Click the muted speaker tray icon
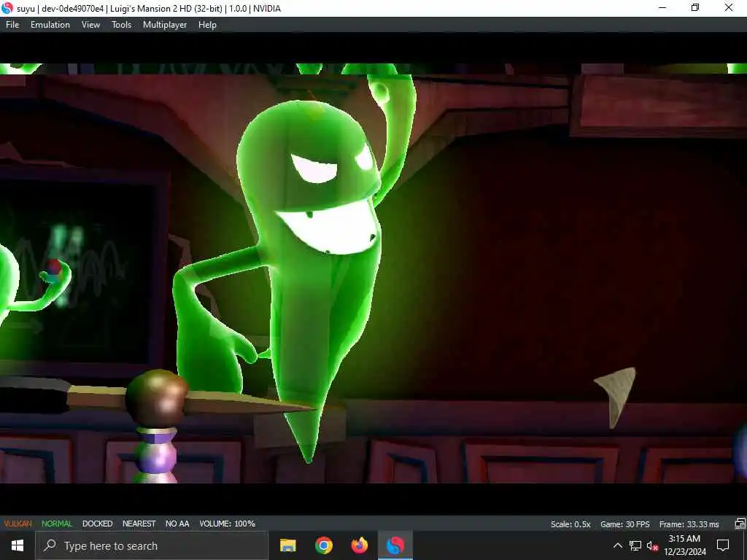This screenshot has height=560, width=747. [x=652, y=545]
